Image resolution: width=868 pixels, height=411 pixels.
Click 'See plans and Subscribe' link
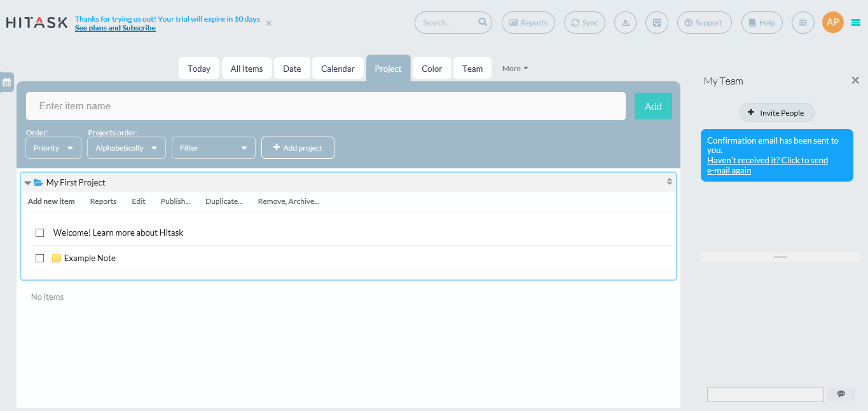(115, 28)
